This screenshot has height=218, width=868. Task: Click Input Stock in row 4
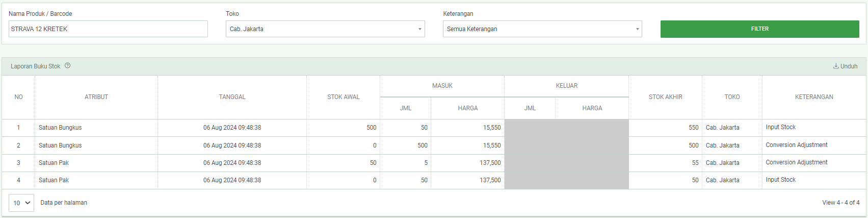(x=780, y=180)
